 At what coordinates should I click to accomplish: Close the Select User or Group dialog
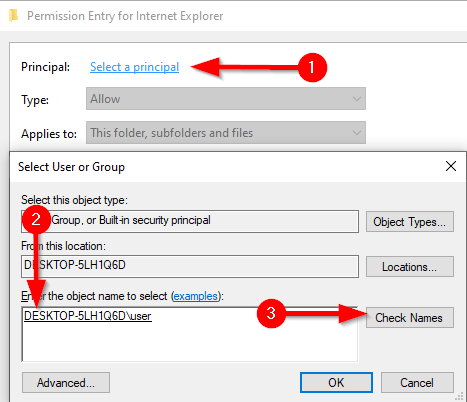coord(451,166)
